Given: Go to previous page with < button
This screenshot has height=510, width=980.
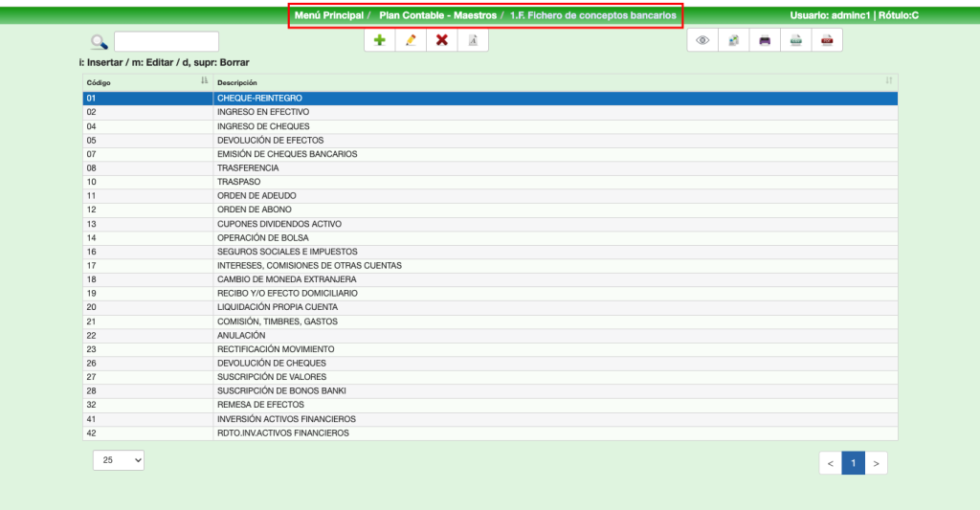Looking at the screenshot, I should coord(831,463).
